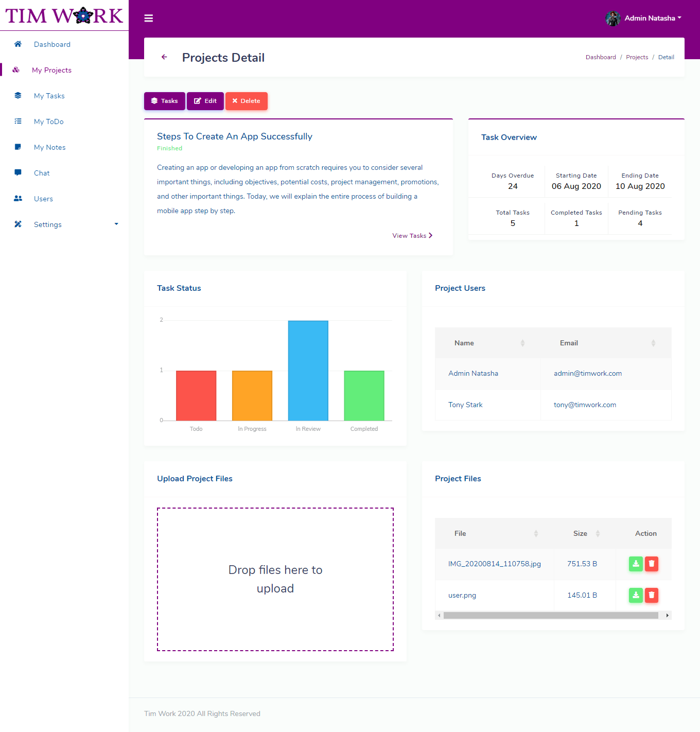Image resolution: width=700 pixels, height=732 pixels.
Task: Click the 06 Aug 2020 starting date
Action: pyautogui.click(x=576, y=186)
